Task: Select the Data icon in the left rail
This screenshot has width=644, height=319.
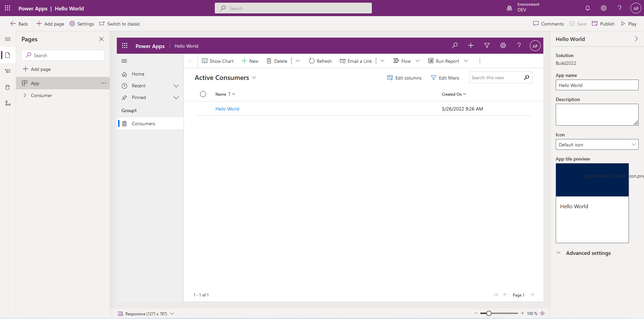Action: 8,87
